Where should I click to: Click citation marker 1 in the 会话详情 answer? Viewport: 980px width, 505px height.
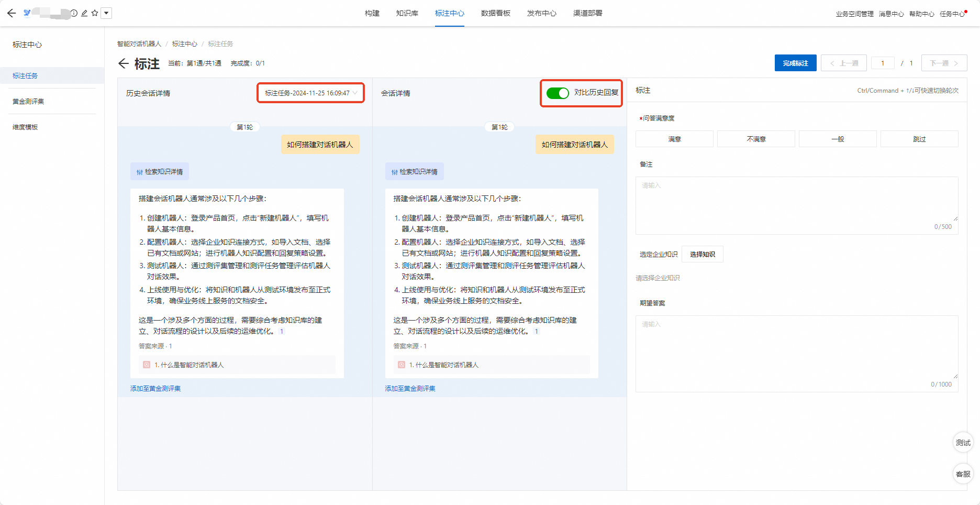[x=536, y=331]
